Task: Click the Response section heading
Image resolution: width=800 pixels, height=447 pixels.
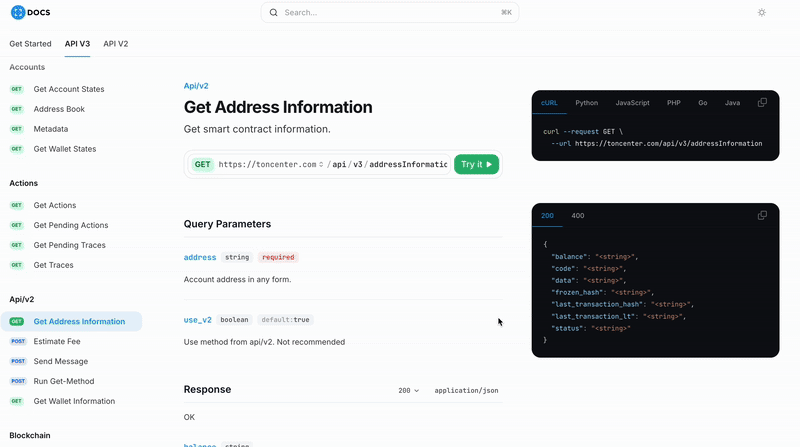Action: coord(207,389)
